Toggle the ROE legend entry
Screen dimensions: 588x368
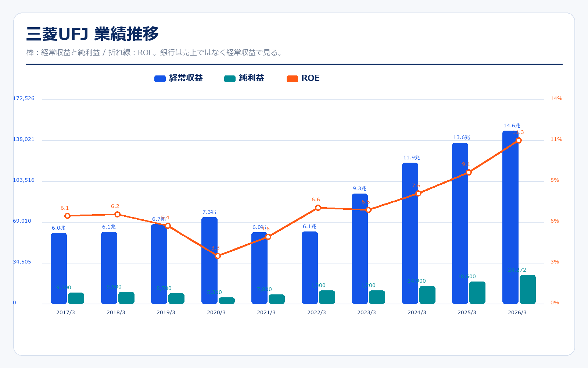(x=303, y=78)
